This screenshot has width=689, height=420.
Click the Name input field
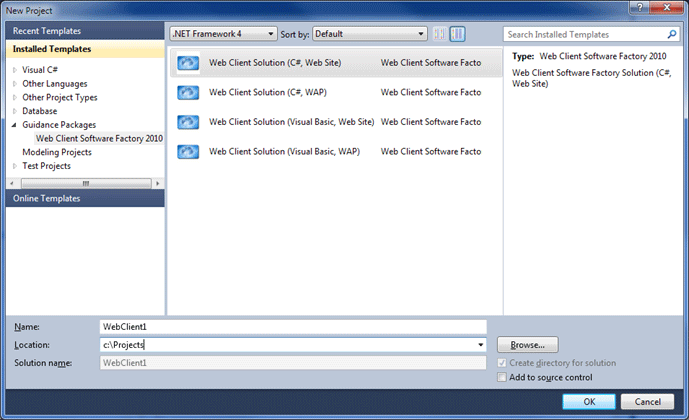tap(293, 327)
